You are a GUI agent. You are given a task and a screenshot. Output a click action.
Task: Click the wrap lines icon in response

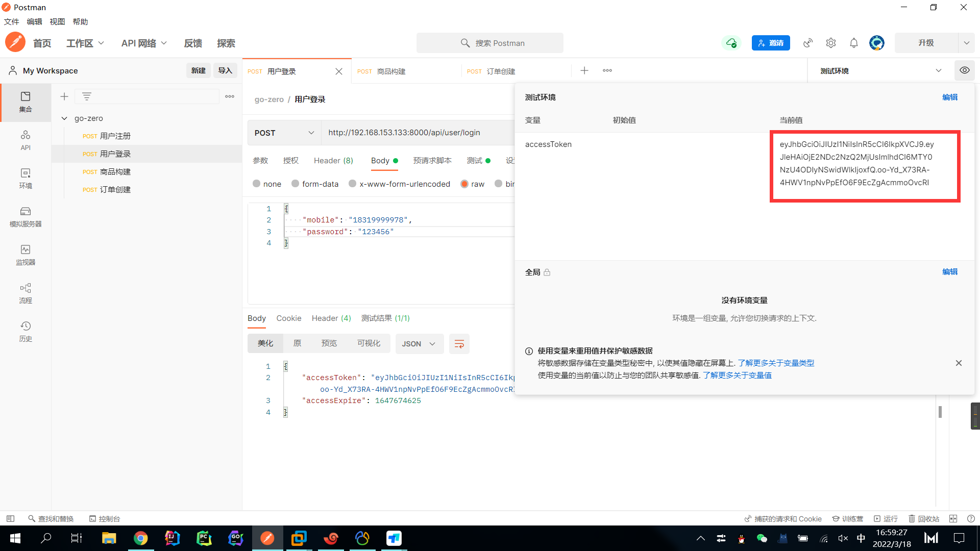point(459,344)
